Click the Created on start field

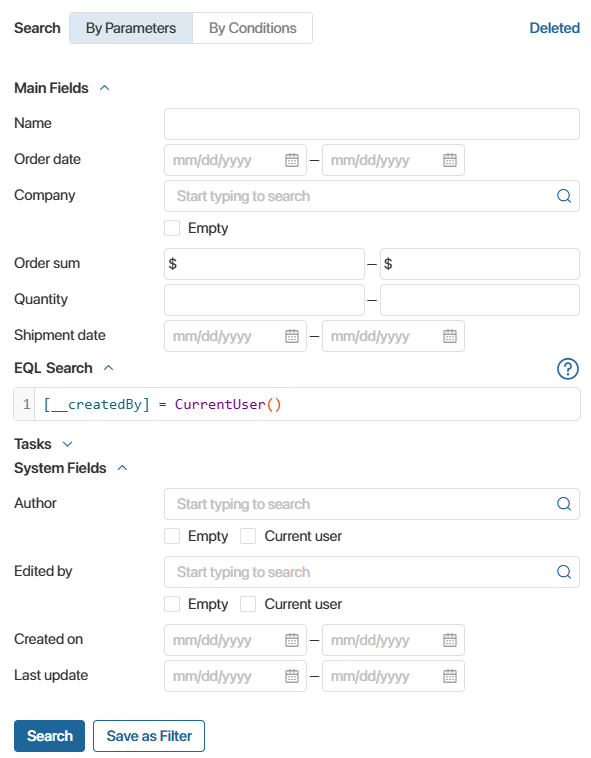pos(235,640)
